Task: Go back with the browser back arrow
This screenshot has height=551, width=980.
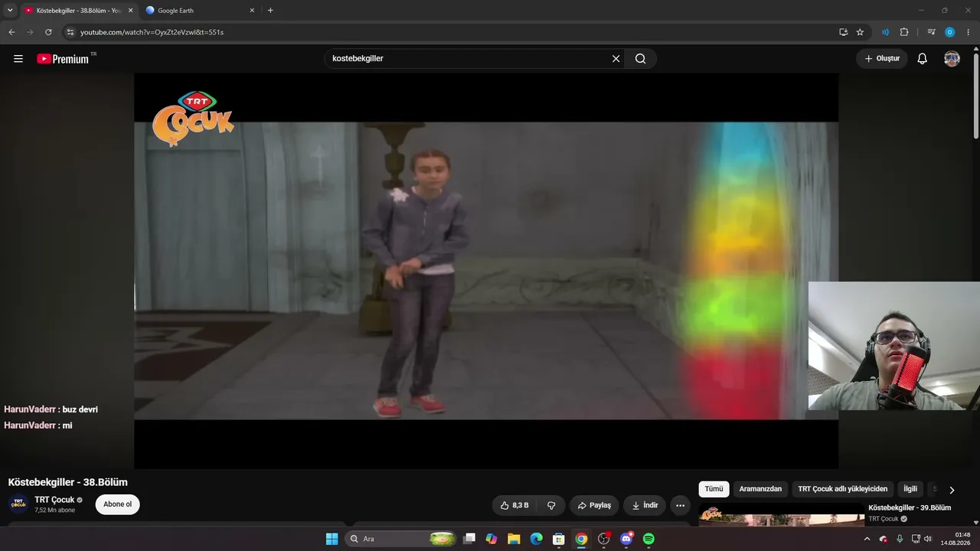Action: [11, 32]
